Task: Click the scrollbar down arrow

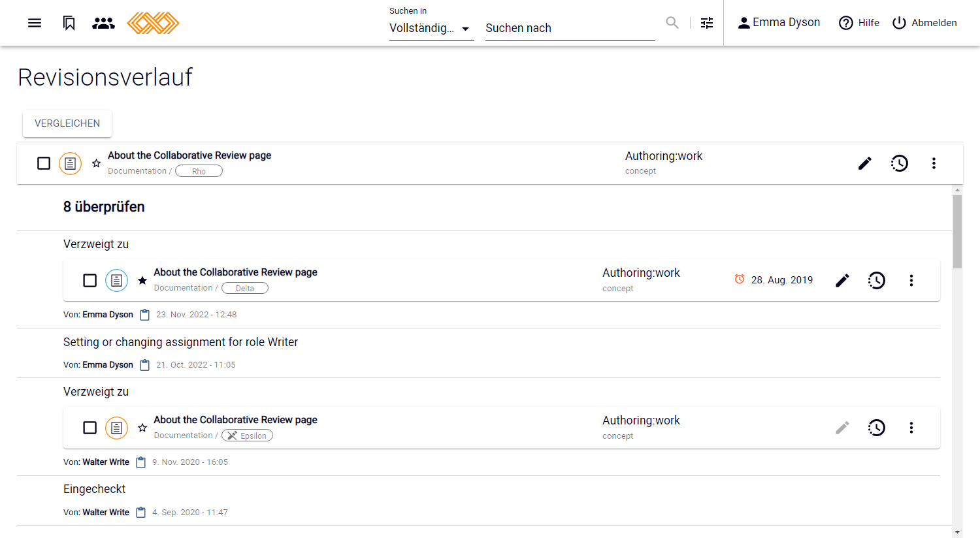Action: pos(957,532)
